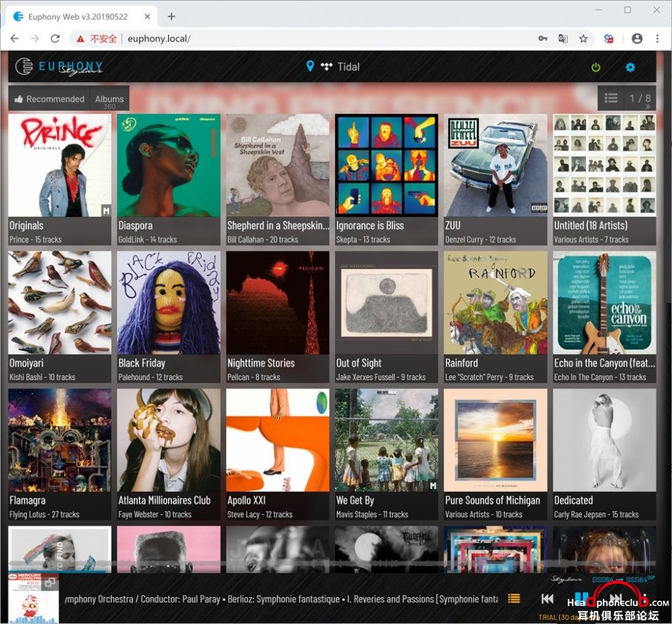Reload the euphony.local page
Image resolution: width=672 pixels, height=624 pixels.
pos(55,38)
